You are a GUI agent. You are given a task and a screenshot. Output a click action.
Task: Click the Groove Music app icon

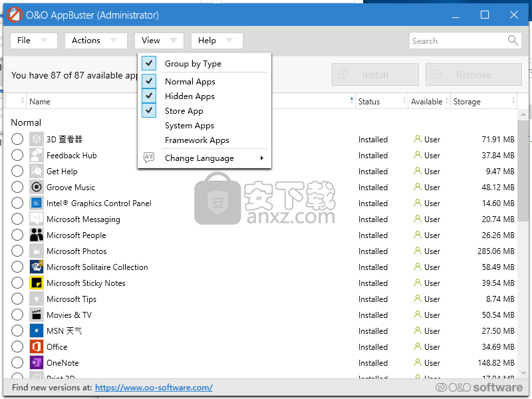coord(37,187)
